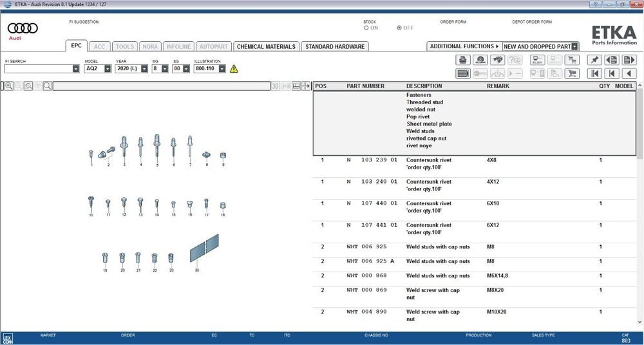Image resolution: width=644 pixels, height=345 pixels.
Task: Zoom in on the illustration
Action: [8, 86]
